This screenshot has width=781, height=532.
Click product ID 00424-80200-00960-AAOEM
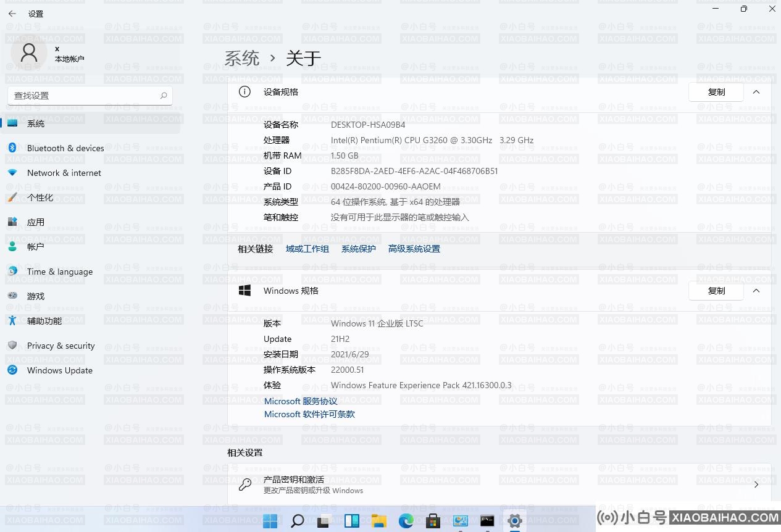tap(386, 186)
